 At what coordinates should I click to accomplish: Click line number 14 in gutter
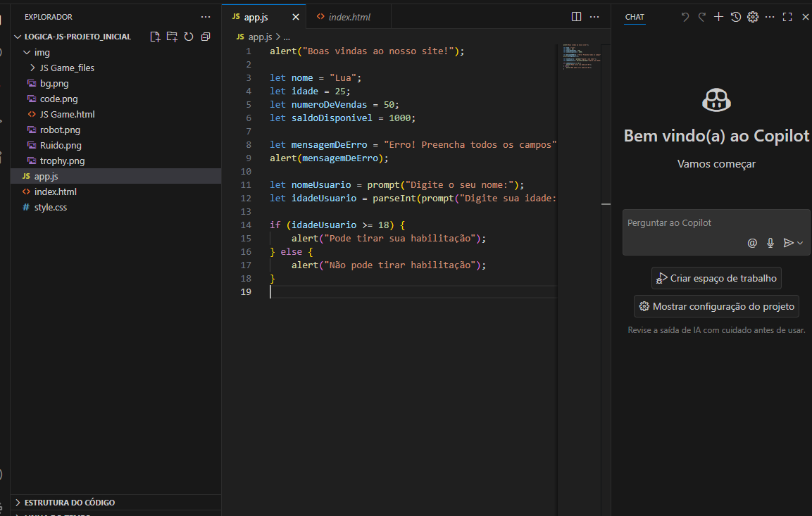pyautogui.click(x=246, y=225)
